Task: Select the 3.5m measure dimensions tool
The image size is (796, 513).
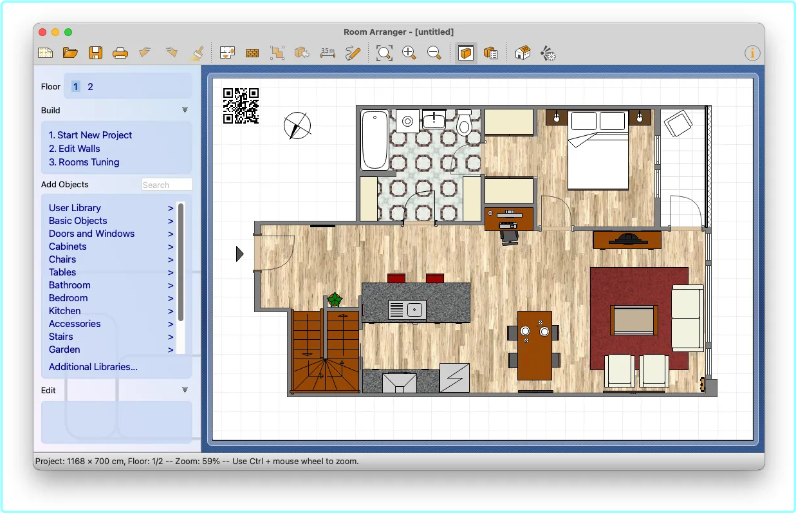Action: 327,53
